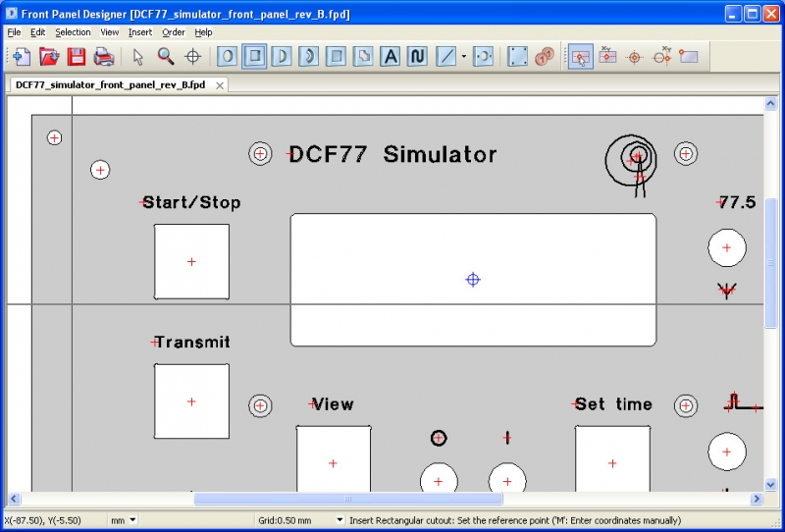785x532 pixels.
Task: Select the free contour tool
Action: [363, 56]
